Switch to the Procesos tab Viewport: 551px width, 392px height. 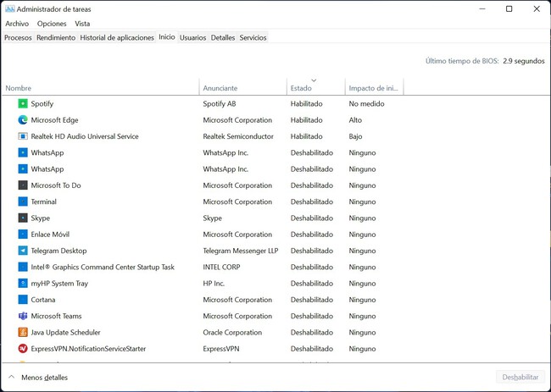[x=18, y=37]
